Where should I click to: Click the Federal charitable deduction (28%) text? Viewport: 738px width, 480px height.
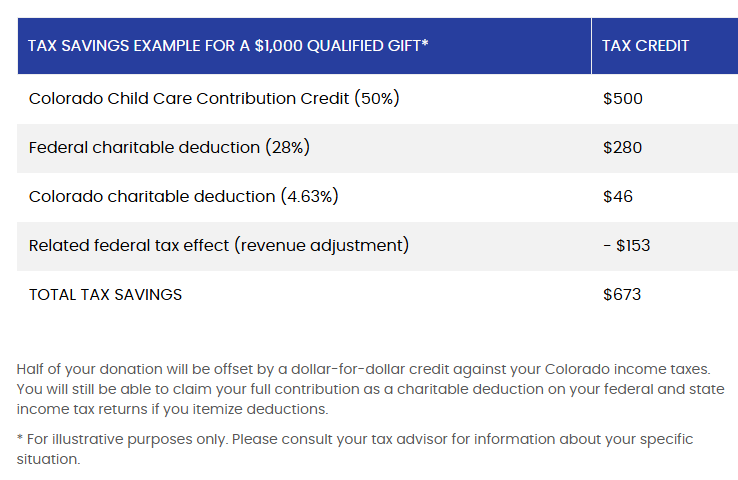tap(169, 147)
